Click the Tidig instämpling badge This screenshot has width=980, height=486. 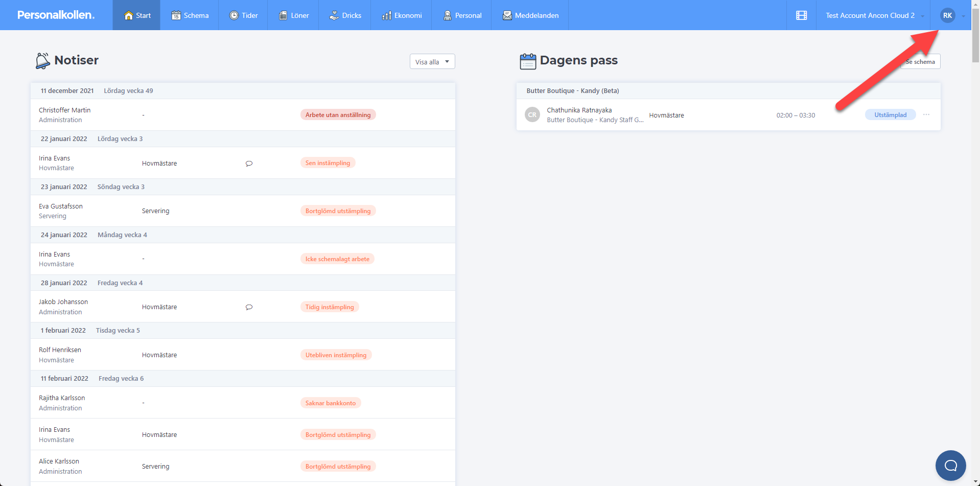[x=330, y=307]
